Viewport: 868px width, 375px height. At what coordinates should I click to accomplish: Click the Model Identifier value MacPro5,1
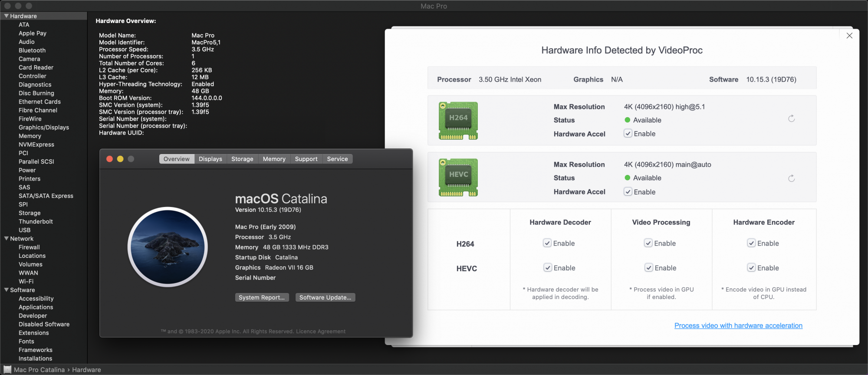point(206,42)
